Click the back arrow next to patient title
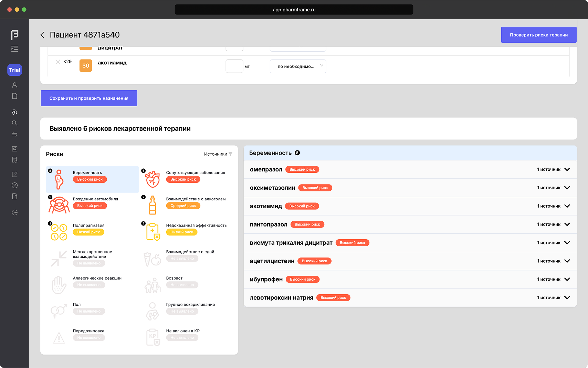 (42, 35)
